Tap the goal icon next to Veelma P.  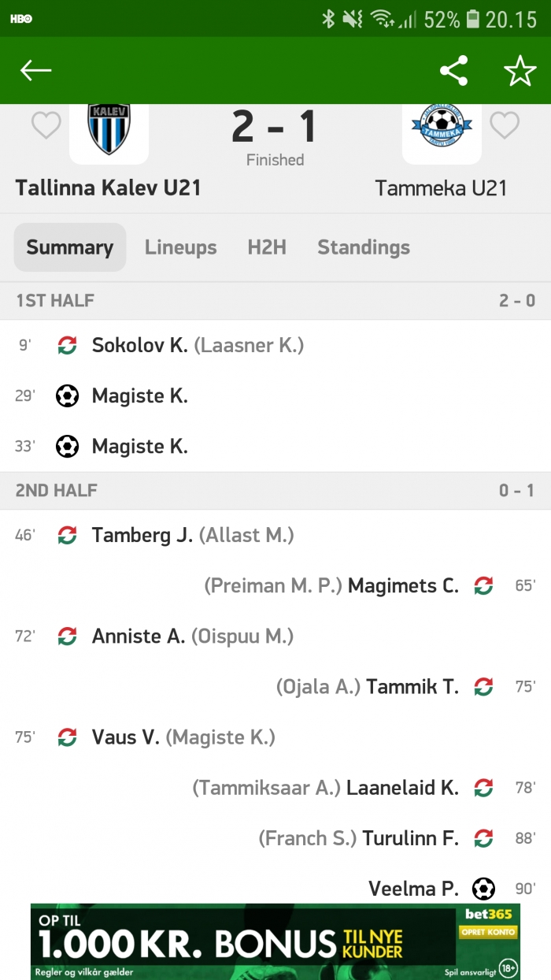(x=483, y=889)
